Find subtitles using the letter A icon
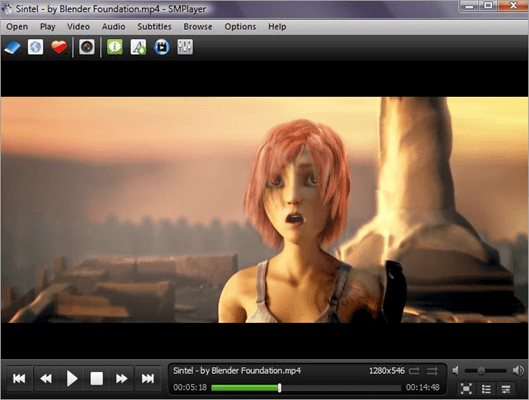529x400 pixels. (138, 47)
